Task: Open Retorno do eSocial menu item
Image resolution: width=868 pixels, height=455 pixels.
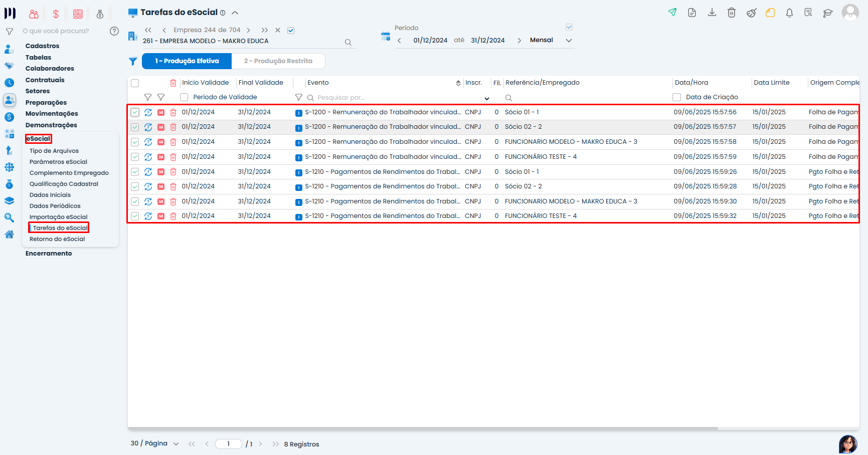Action: (57, 239)
